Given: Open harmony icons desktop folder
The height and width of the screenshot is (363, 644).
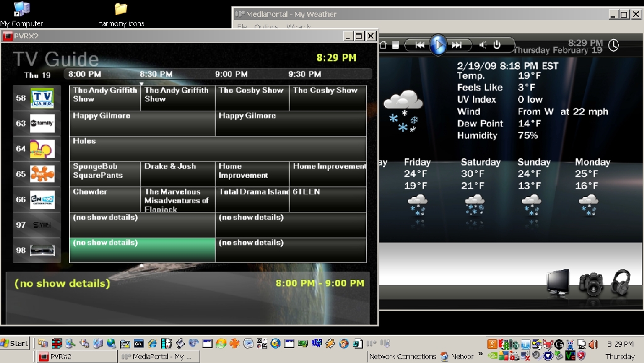Looking at the screenshot, I should (121, 14).
